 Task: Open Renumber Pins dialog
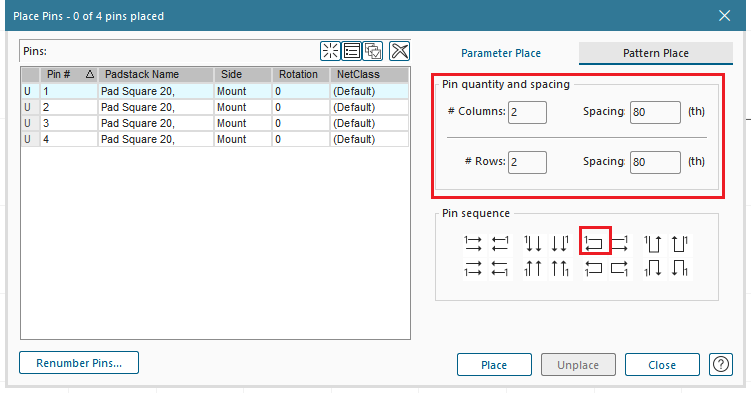[79, 363]
